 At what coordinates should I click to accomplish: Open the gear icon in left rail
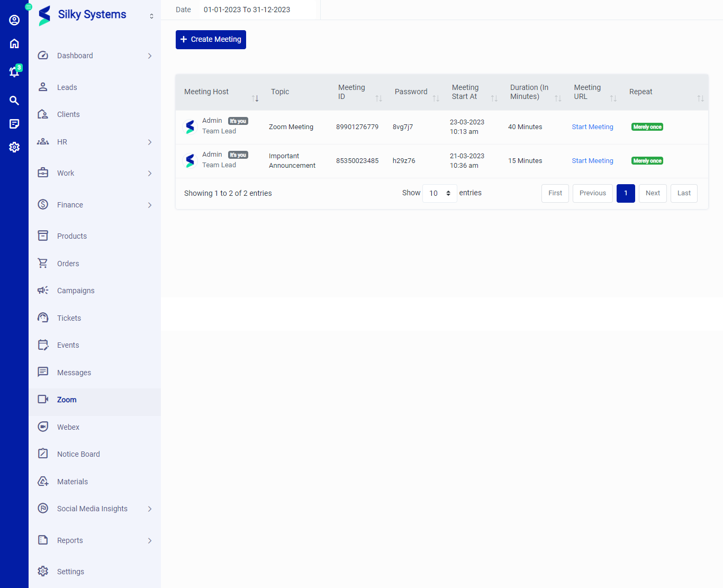pyautogui.click(x=14, y=147)
